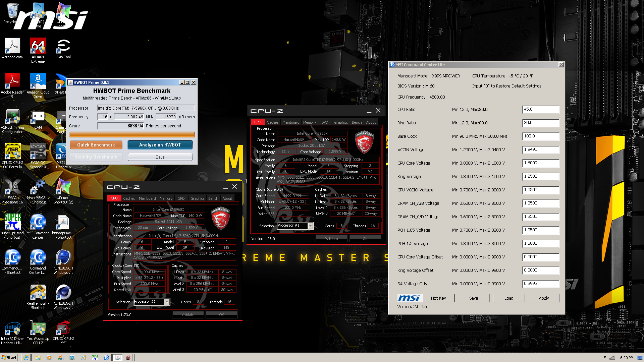
Task: Open the hwbotprime shortcut icon
Action: [x=63, y=226]
